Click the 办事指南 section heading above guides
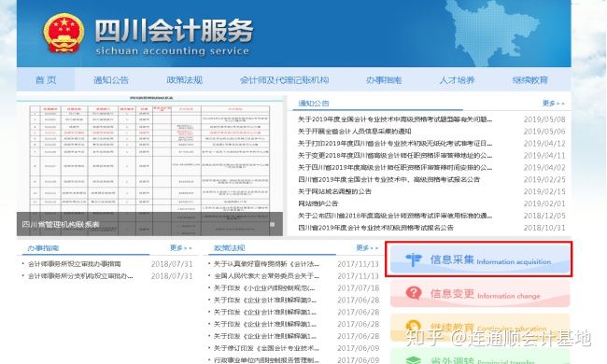 tap(43, 248)
